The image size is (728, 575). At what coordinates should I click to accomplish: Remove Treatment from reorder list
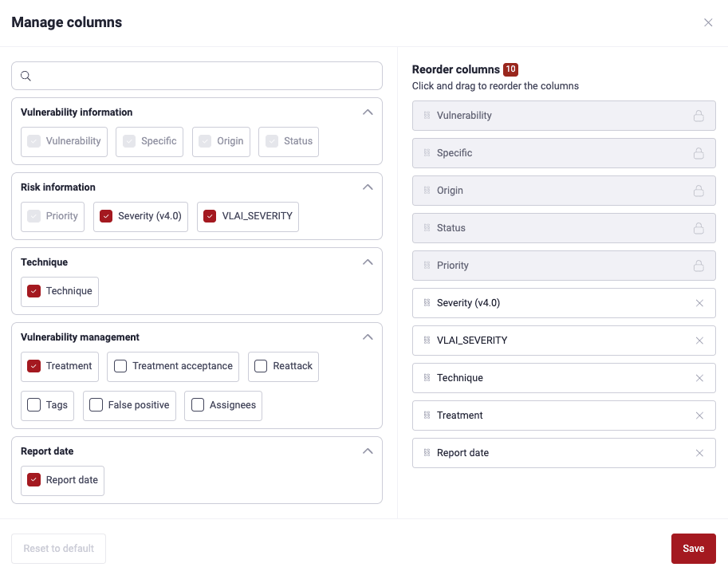699,415
